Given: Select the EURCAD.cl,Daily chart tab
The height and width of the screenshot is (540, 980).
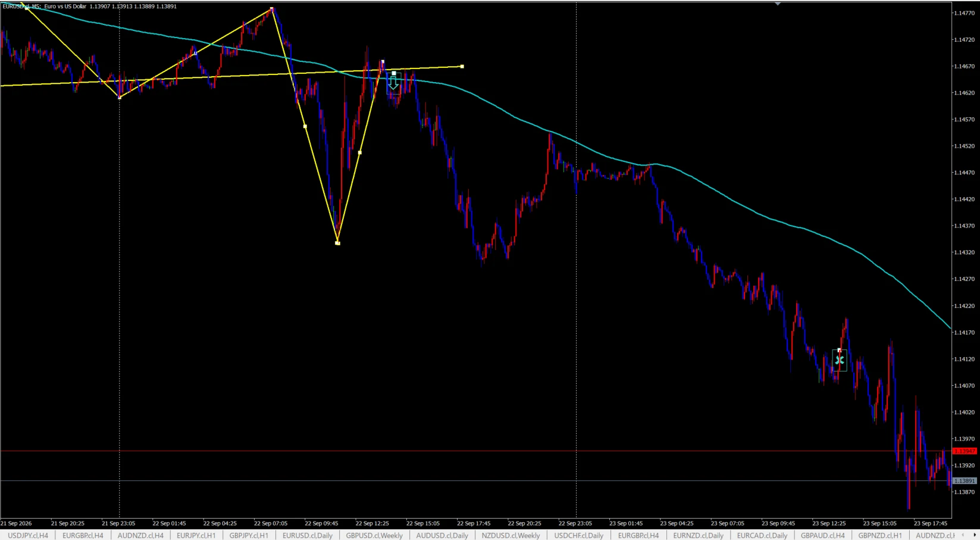Looking at the screenshot, I should pos(762,535).
